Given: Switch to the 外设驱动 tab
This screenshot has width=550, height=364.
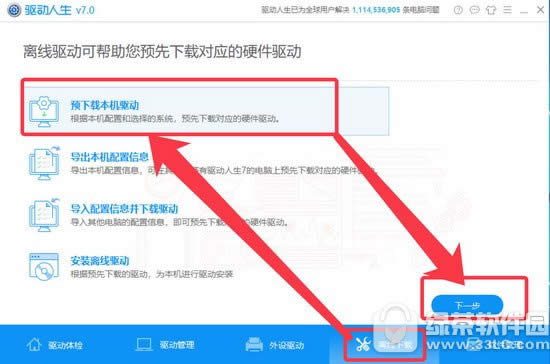Looking at the screenshot, I should point(274,345).
